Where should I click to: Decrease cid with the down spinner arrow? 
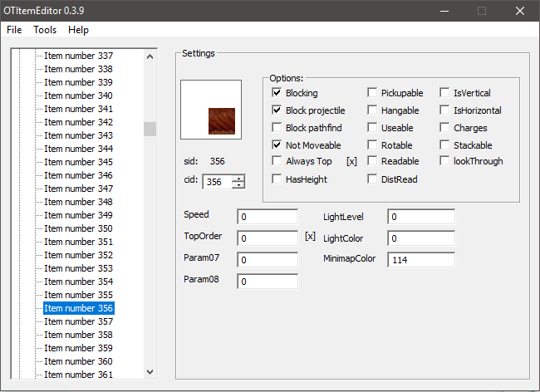tap(238, 185)
